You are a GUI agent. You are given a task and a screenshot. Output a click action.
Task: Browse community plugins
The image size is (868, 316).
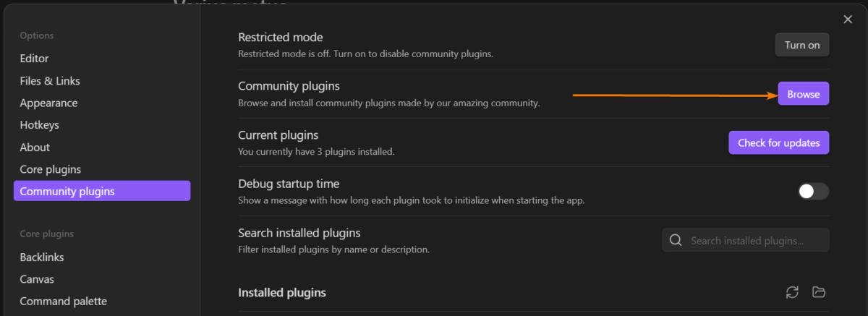[803, 94]
